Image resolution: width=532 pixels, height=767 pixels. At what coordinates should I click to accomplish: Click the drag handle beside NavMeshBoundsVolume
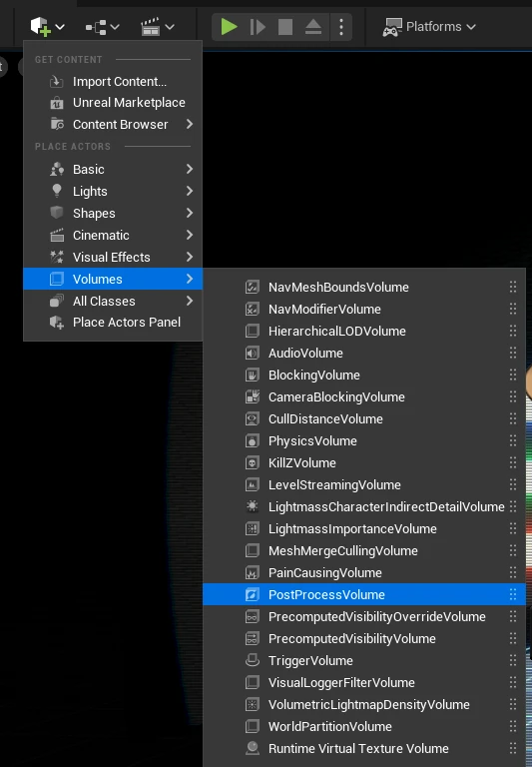(x=513, y=288)
